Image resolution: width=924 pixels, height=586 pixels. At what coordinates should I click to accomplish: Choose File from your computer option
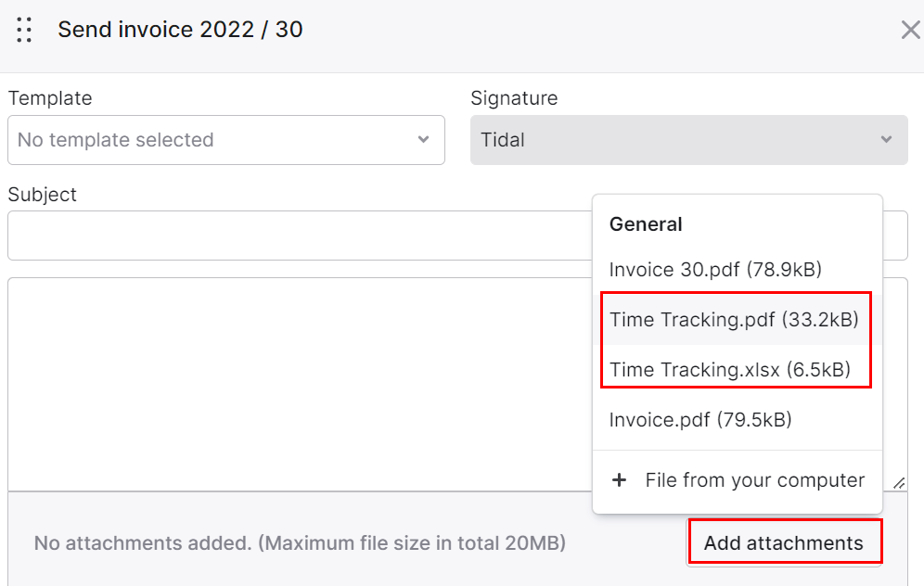(x=738, y=480)
